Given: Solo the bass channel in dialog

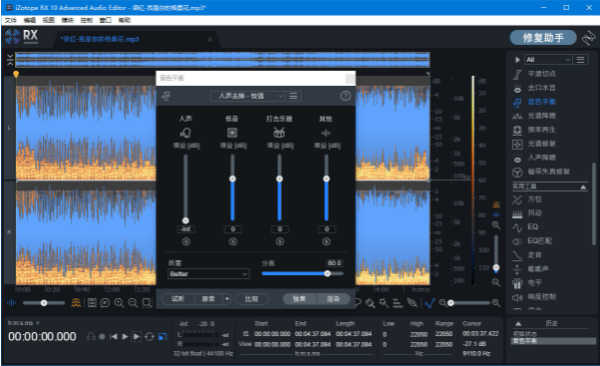Looking at the screenshot, I should pyautogui.click(x=233, y=242).
